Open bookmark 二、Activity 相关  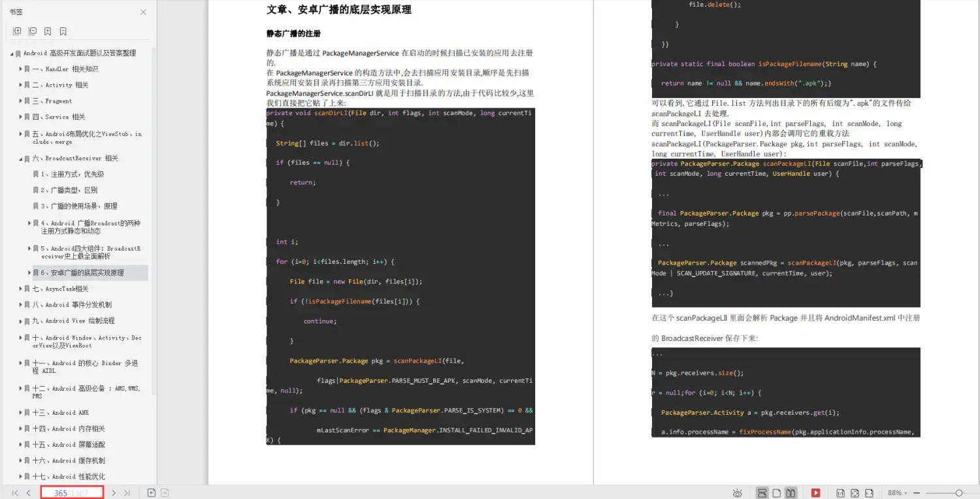(60, 85)
